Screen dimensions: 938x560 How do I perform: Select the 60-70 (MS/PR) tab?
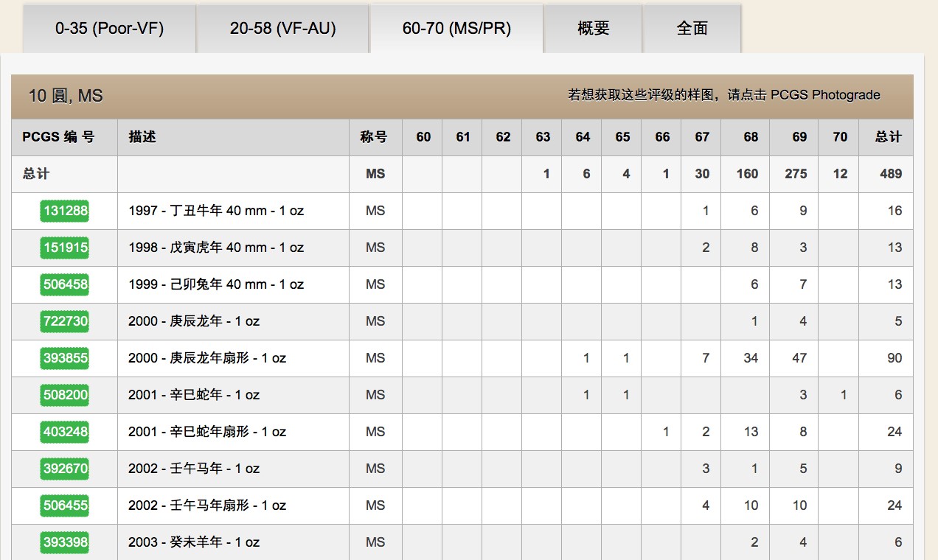456,29
